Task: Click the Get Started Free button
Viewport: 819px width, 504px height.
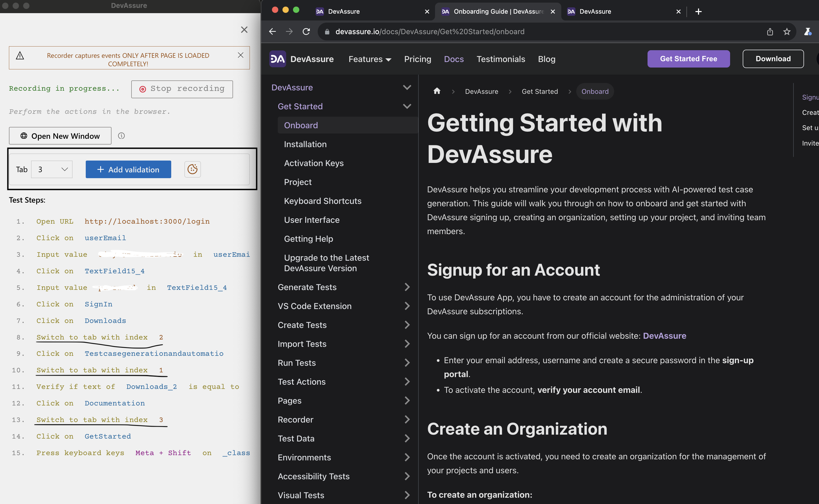Action: tap(688, 59)
